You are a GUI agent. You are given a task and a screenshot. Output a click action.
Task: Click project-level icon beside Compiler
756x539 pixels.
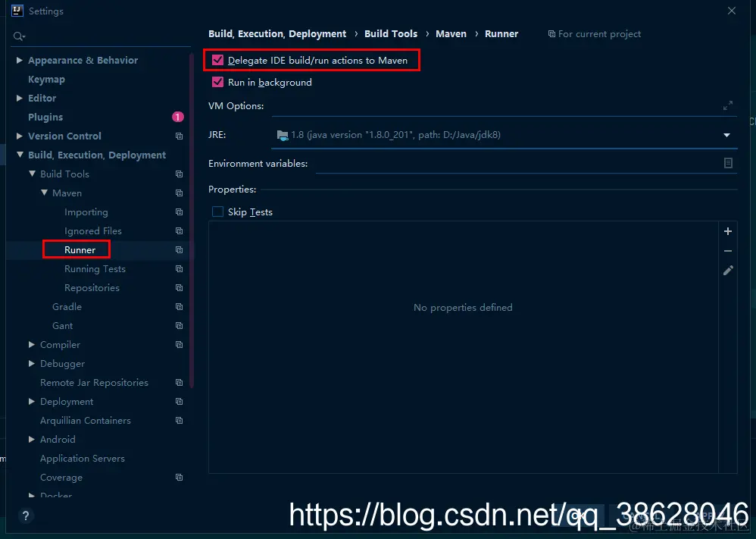tap(180, 344)
